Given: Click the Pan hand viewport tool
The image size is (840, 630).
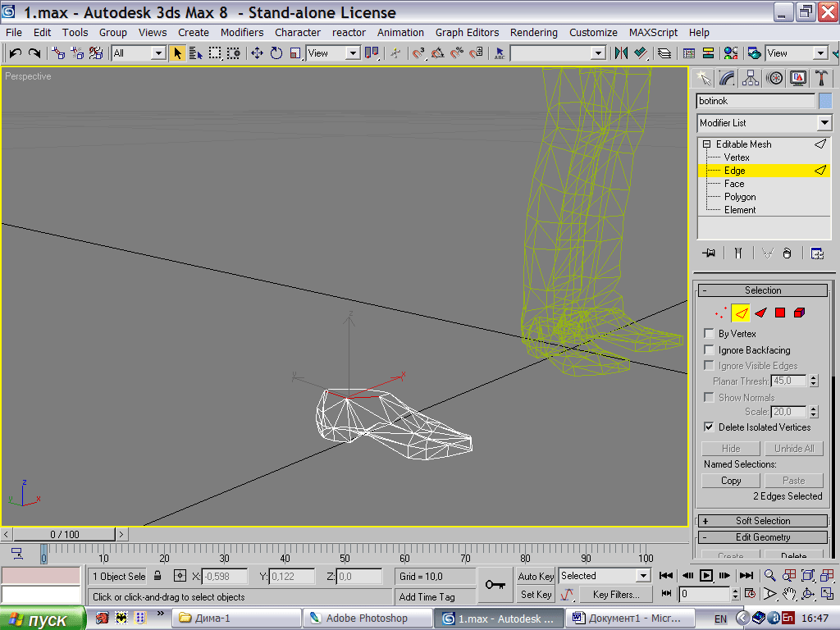Looking at the screenshot, I should point(789,594).
